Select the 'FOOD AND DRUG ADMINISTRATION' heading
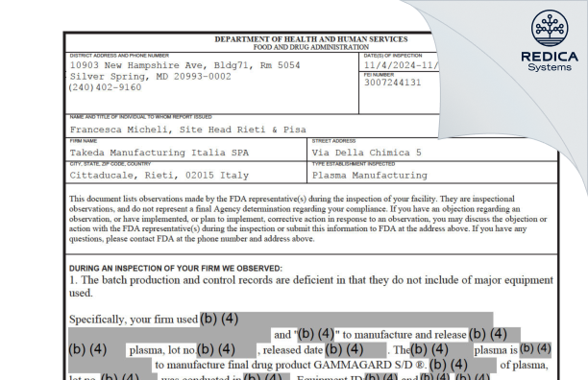 click(x=311, y=47)
